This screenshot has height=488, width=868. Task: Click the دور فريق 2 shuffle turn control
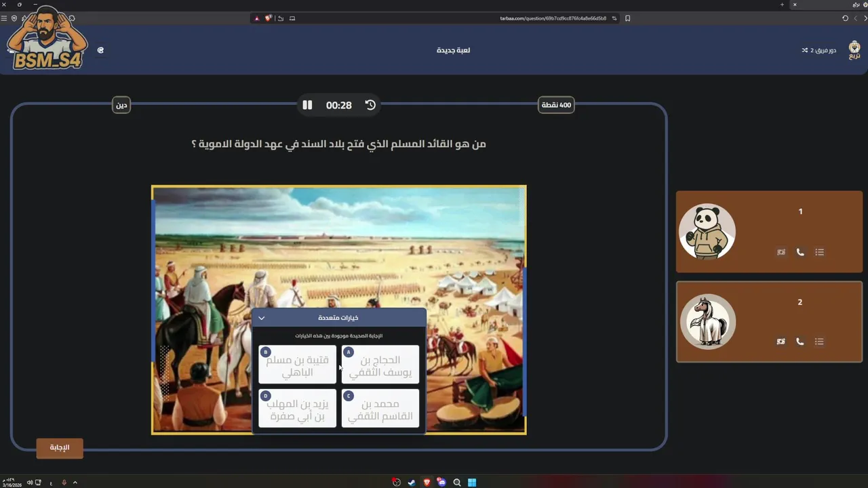(818, 50)
